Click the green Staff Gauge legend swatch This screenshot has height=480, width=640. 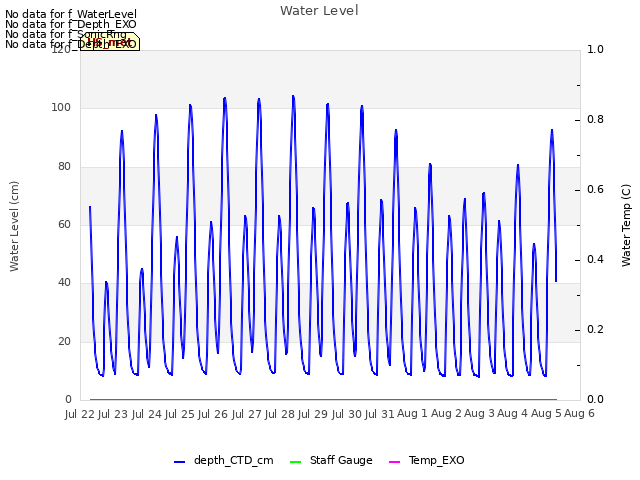point(295,462)
